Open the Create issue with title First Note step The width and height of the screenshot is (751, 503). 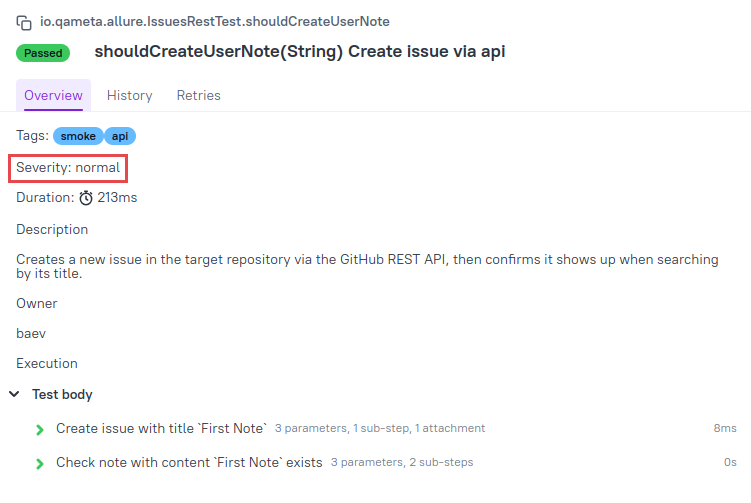coord(161,428)
